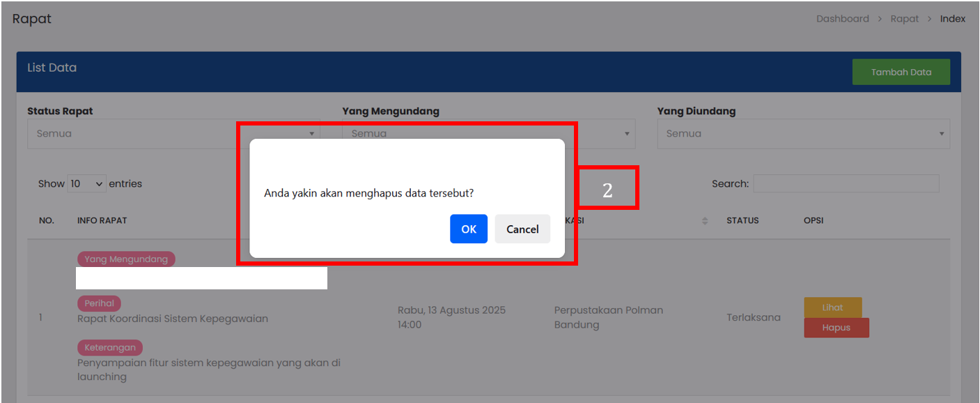Click OK to confirm deletion
Image resolution: width=980 pixels, height=403 pixels.
(468, 229)
